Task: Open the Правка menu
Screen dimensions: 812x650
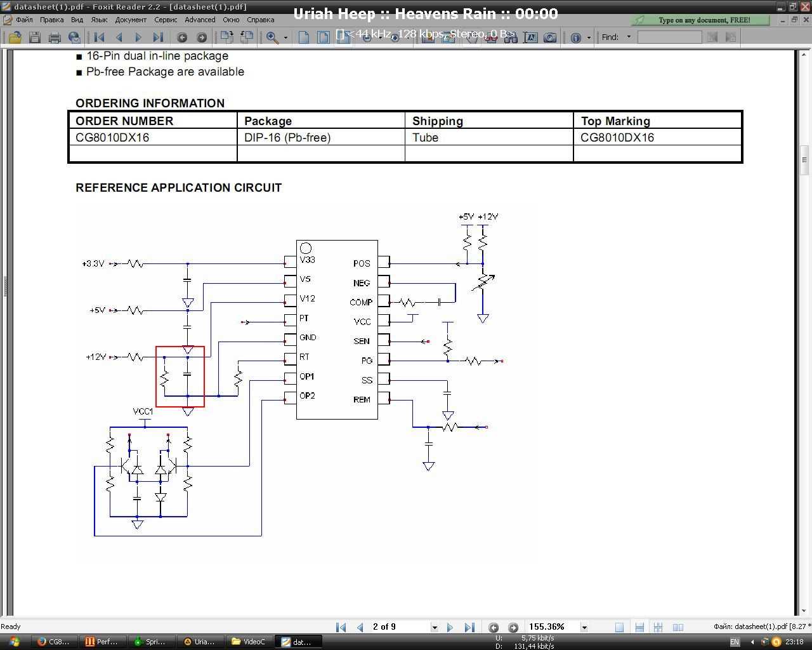Action: [x=51, y=20]
